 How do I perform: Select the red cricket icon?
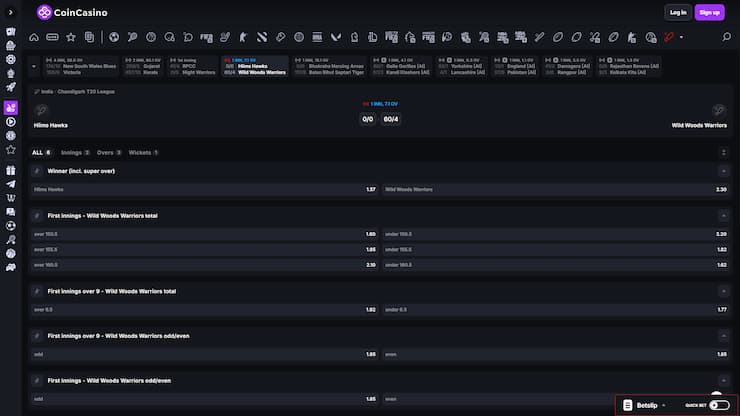click(669, 37)
